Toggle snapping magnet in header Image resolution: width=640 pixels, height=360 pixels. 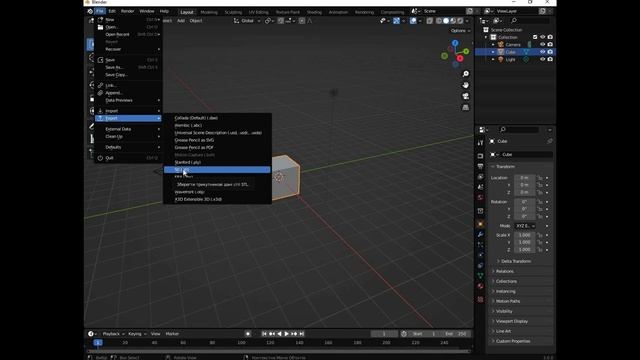coord(281,21)
